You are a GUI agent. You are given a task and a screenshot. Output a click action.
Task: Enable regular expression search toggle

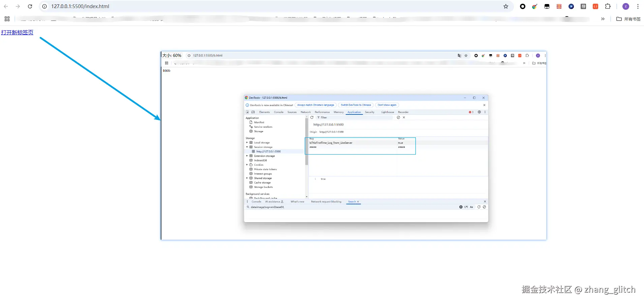tap(466, 207)
